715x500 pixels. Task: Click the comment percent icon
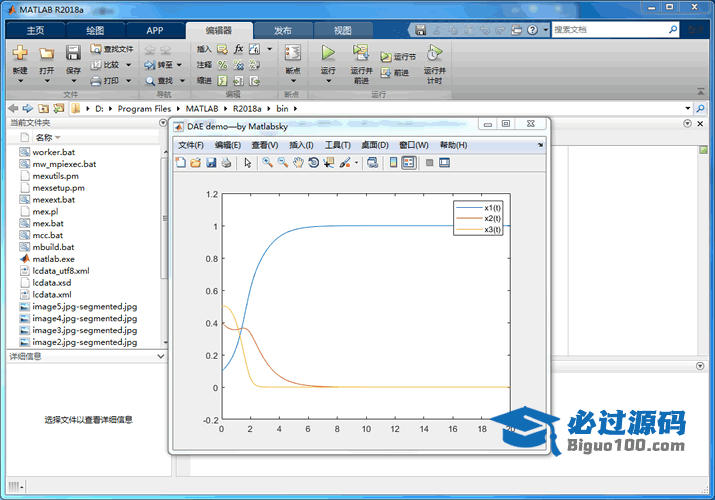click(x=223, y=65)
